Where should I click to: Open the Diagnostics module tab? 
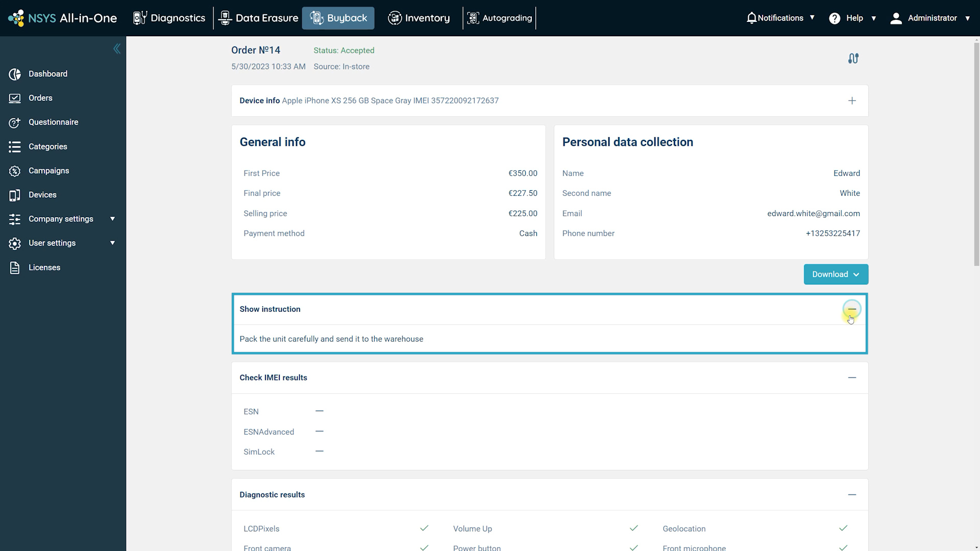(169, 18)
